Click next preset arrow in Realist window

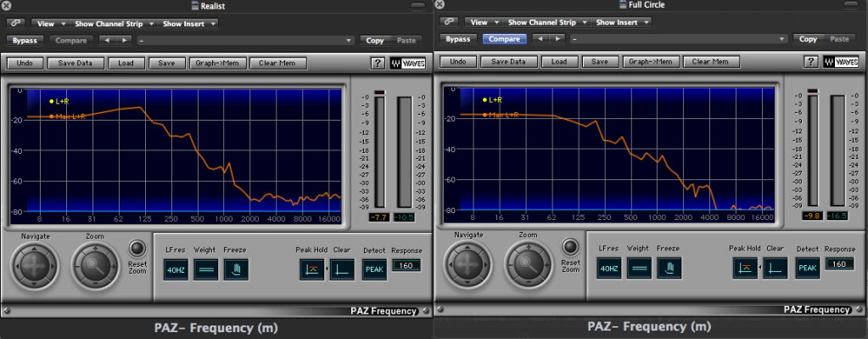124,41
